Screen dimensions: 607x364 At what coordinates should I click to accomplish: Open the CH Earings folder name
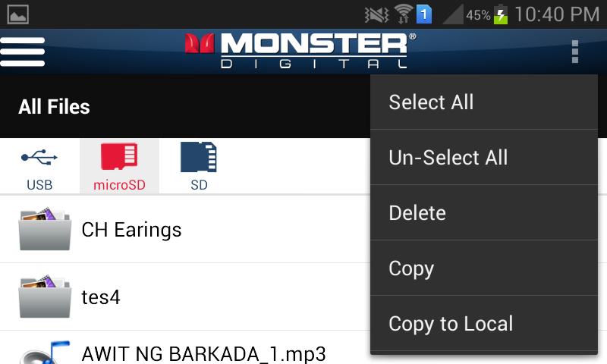(131, 231)
